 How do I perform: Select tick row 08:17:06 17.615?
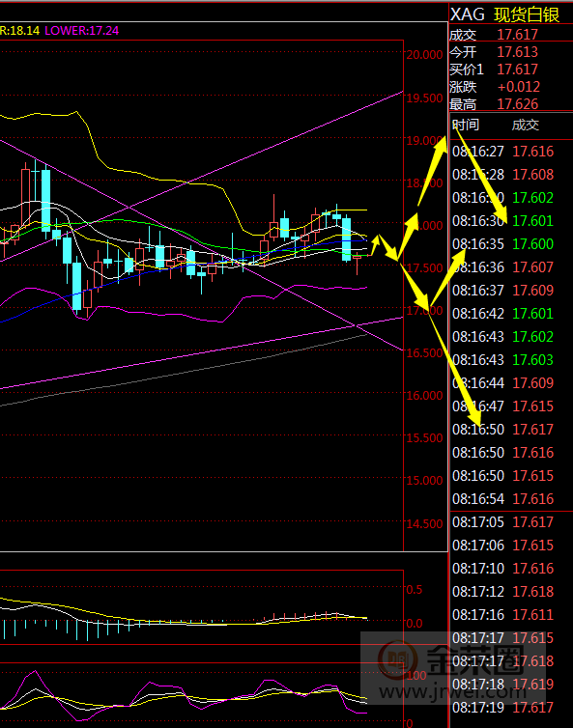[511, 546]
